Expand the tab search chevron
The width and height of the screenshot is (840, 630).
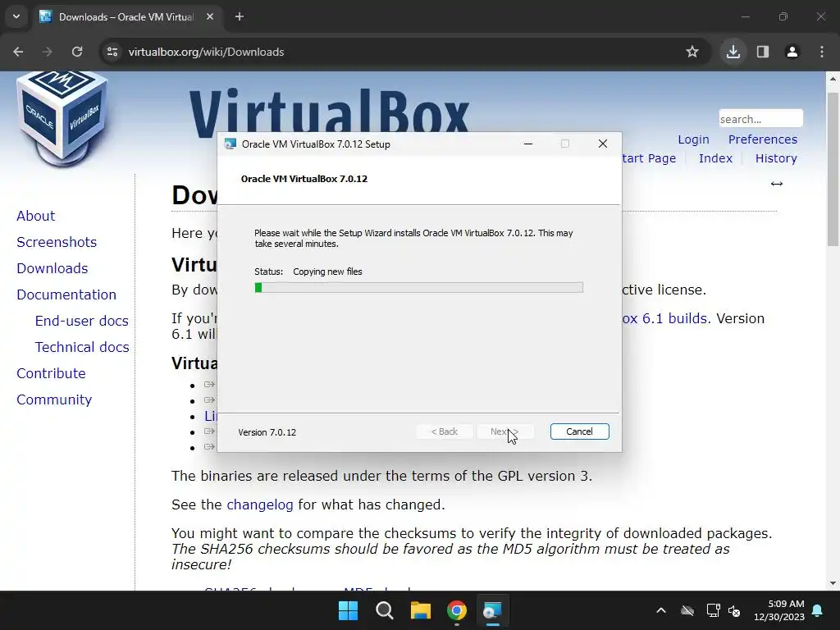[16, 16]
